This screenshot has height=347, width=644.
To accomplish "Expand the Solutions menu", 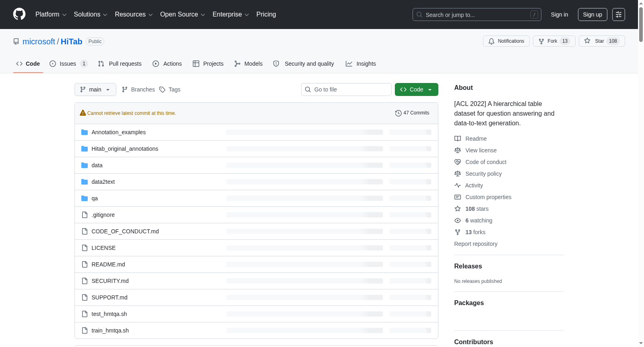I will [91, 15].
